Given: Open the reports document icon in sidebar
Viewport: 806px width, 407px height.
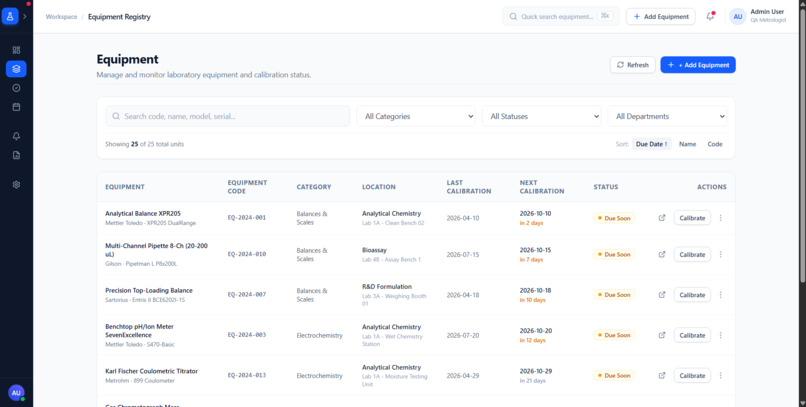Looking at the screenshot, I should pos(16,155).
